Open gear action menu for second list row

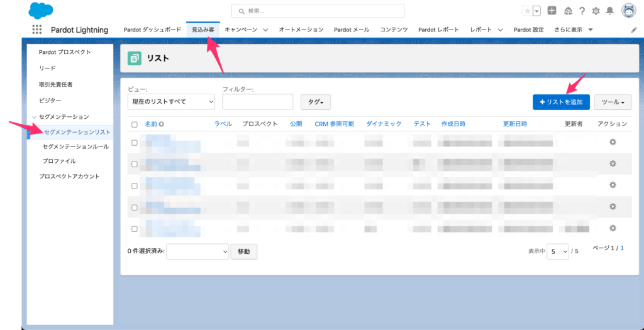613,163
